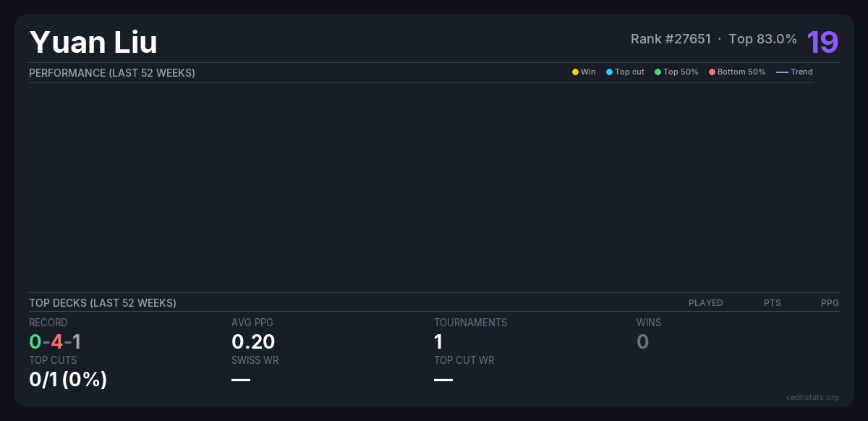
Task: Click the Top Cuts 0/1 (0%) value
Action: (68, 379)
